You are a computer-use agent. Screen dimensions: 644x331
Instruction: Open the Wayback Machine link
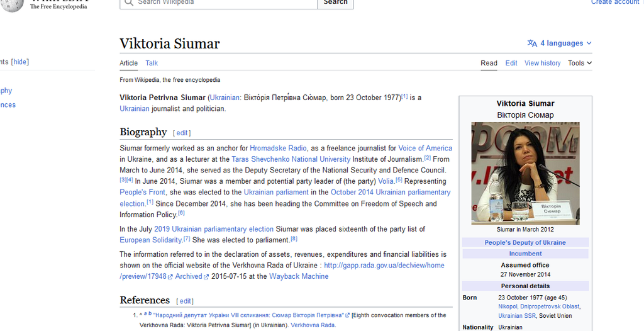coord(299,276)
